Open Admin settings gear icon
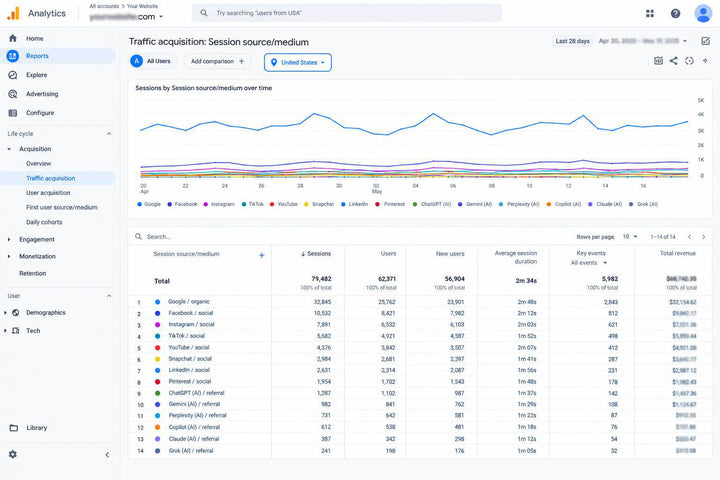The width and height of the screenshot is (720, 480). pyautogui.click(x=13, y=454)
